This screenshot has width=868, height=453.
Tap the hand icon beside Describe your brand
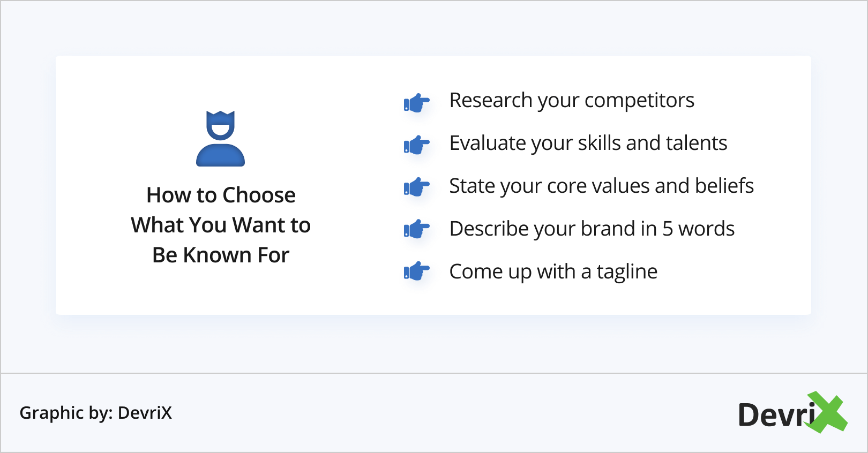416,230
